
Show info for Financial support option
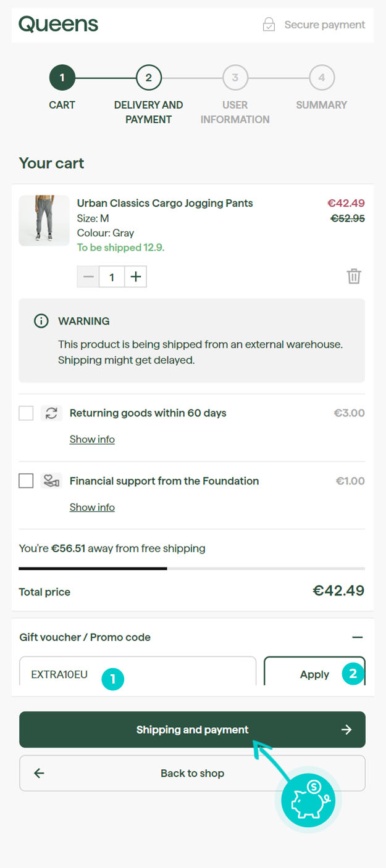click(92, 507)
